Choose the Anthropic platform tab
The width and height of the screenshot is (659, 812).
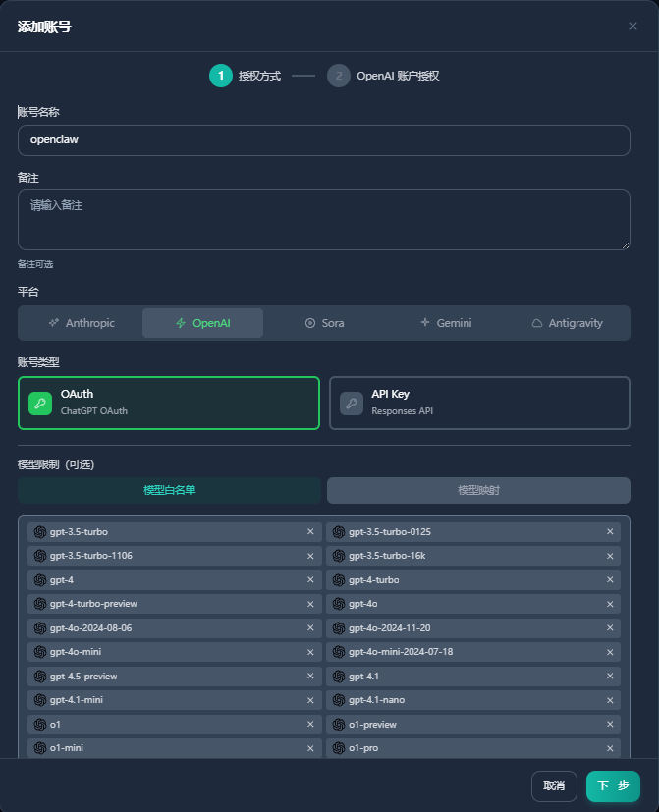(x=82, y=323)
